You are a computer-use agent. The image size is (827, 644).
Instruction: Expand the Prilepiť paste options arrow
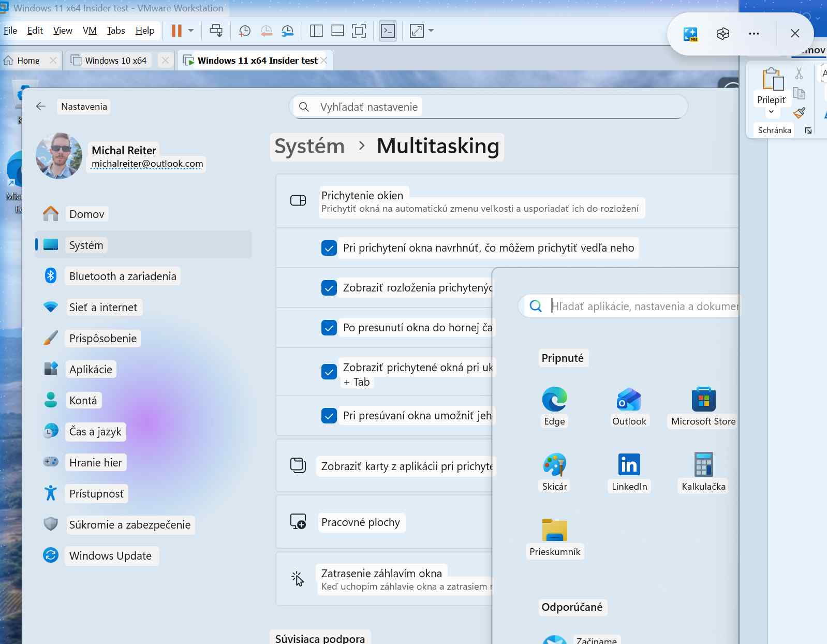771,112
